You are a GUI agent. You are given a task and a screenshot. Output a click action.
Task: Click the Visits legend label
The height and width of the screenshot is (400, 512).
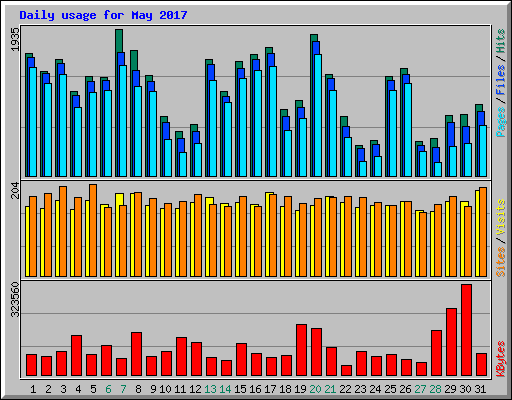click(x=501, y=217)
